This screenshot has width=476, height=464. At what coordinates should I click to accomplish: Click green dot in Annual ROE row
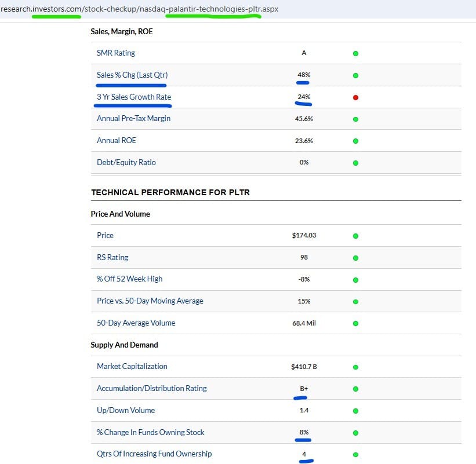[355, 141]
